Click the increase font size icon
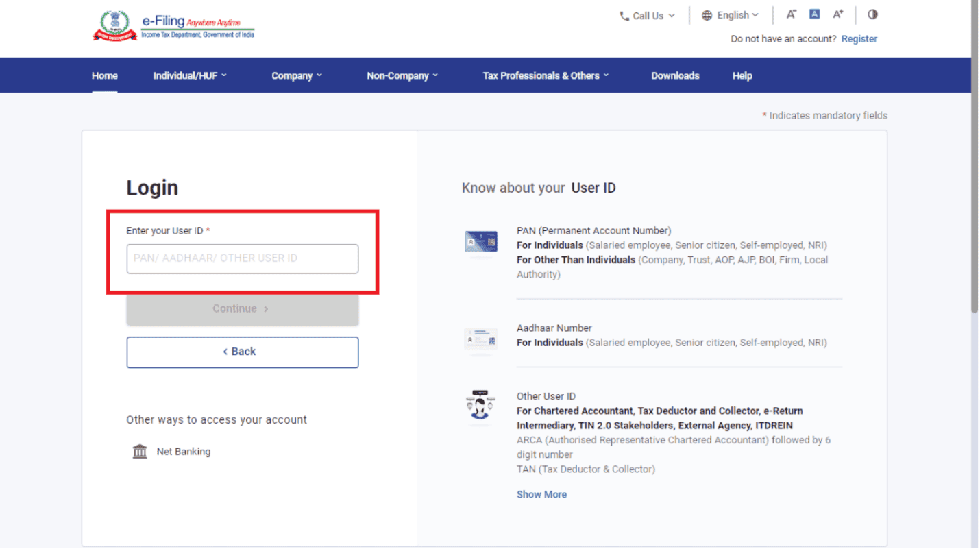 [x=837, y=14]
